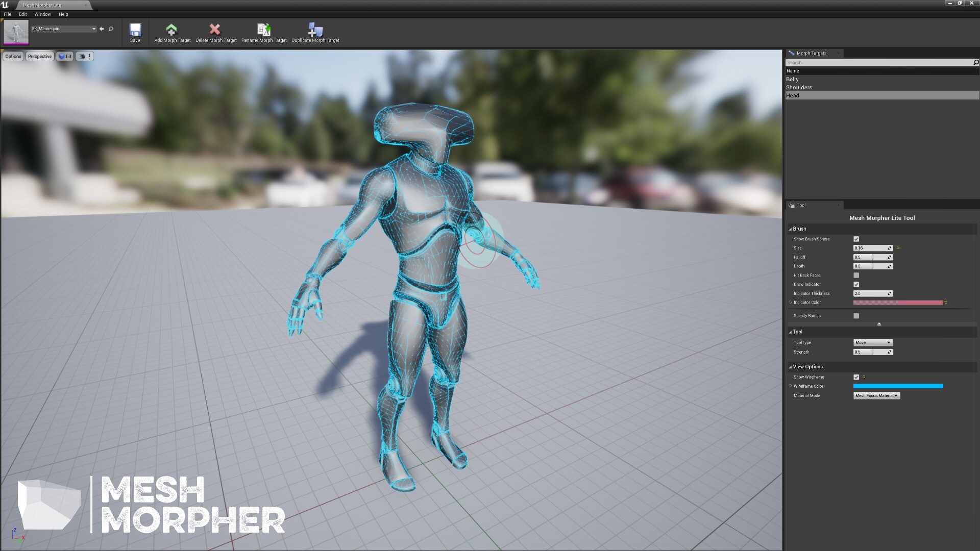980x551 pixels.
Task: Click the Perspective viewport button
Action: pyautogui.click(x=39, y=56)
